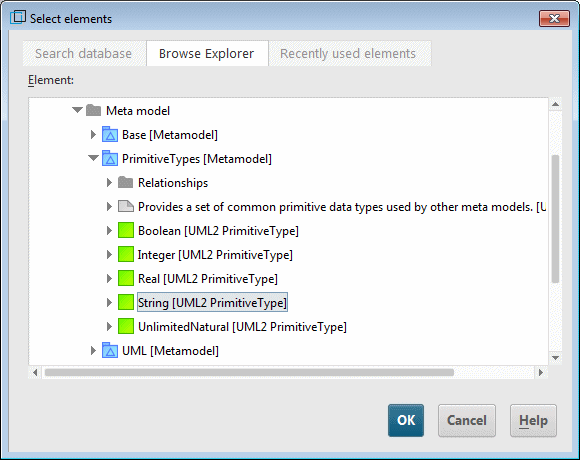Image resolution: width=580 pixels, height=460 pixels.
Task: Expand the String primitive type
Action: pos(109,302)
